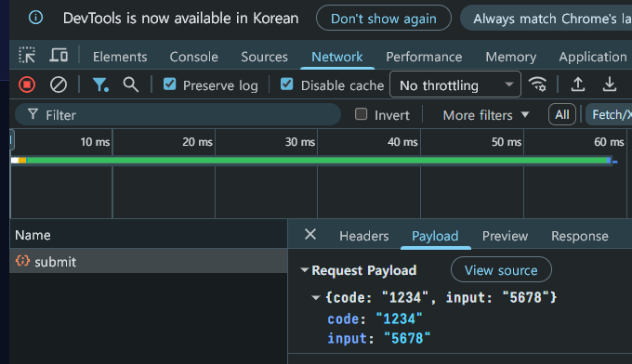Click the 30 ms timeline label

[300, 142]
